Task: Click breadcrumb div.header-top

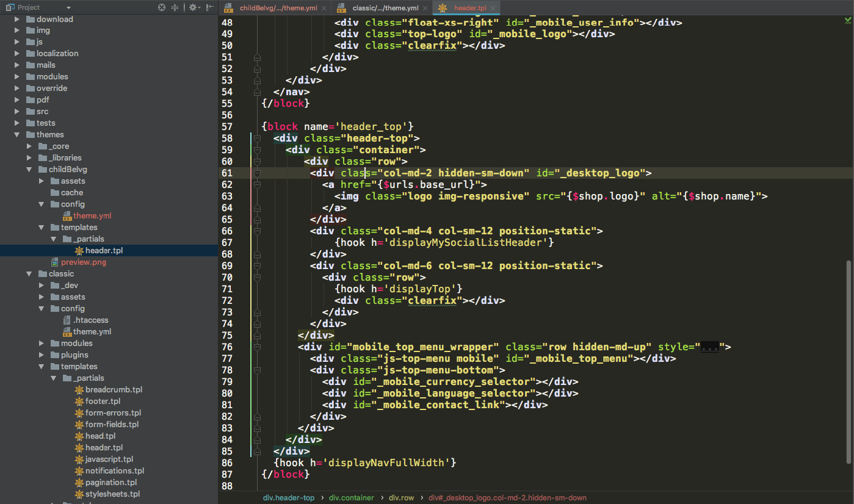Action: coord(289,498)
